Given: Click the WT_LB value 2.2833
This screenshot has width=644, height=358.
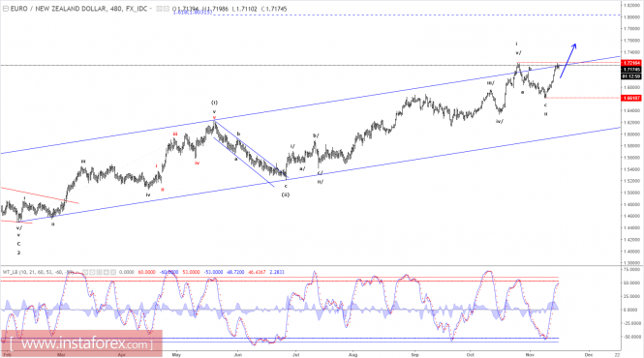Looking at the screenshot, I should click(x=277, y=272).
